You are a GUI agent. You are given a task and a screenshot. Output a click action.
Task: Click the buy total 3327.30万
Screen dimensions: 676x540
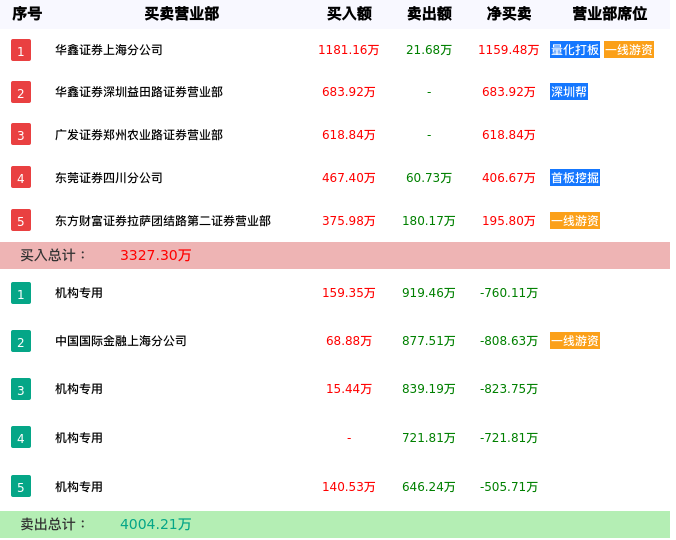(x=156, y=255)
